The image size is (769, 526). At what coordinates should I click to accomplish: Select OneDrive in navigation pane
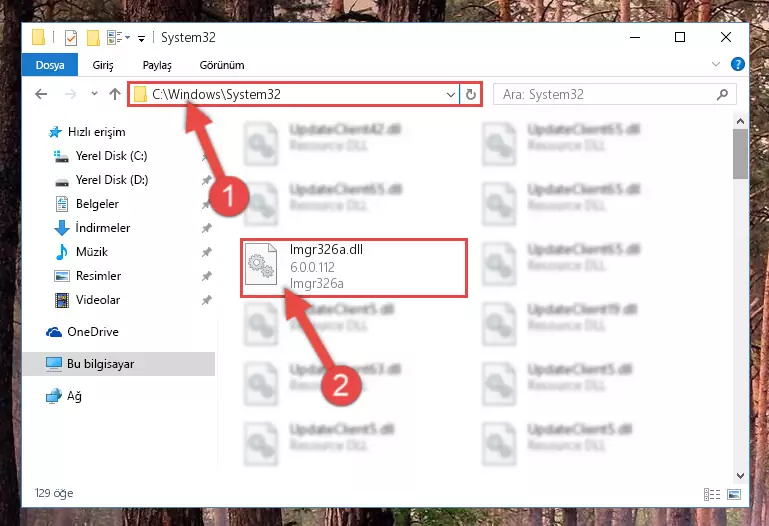click(x=82, y=332)
